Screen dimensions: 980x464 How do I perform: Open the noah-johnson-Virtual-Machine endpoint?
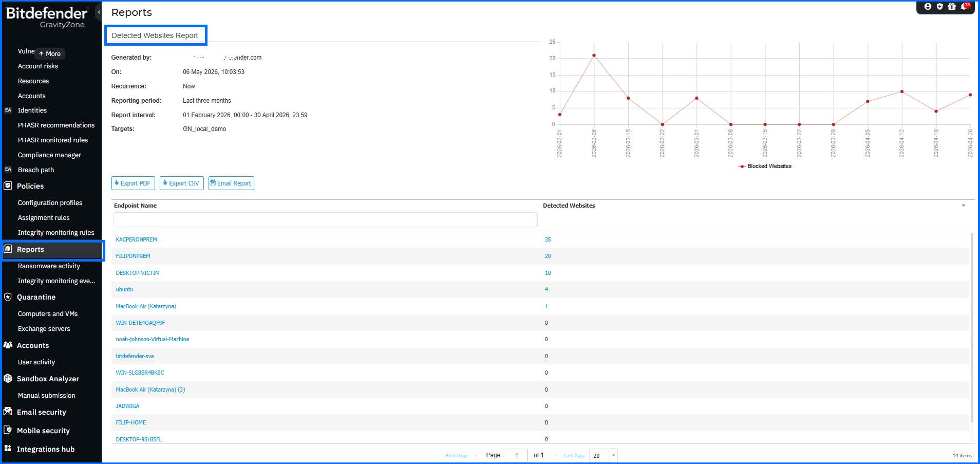pos(153,339)
